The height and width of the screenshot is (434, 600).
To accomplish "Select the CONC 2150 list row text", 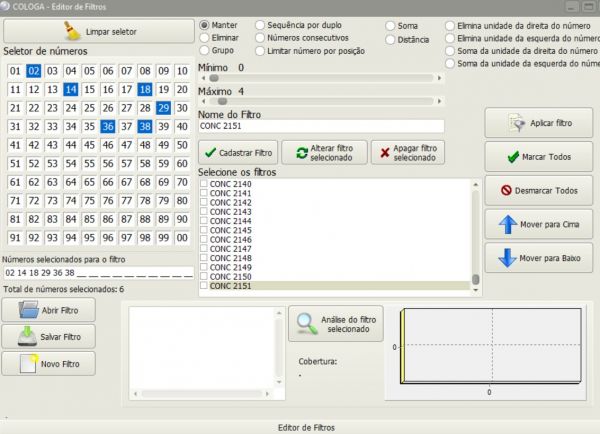I will (x=230, y=276).
